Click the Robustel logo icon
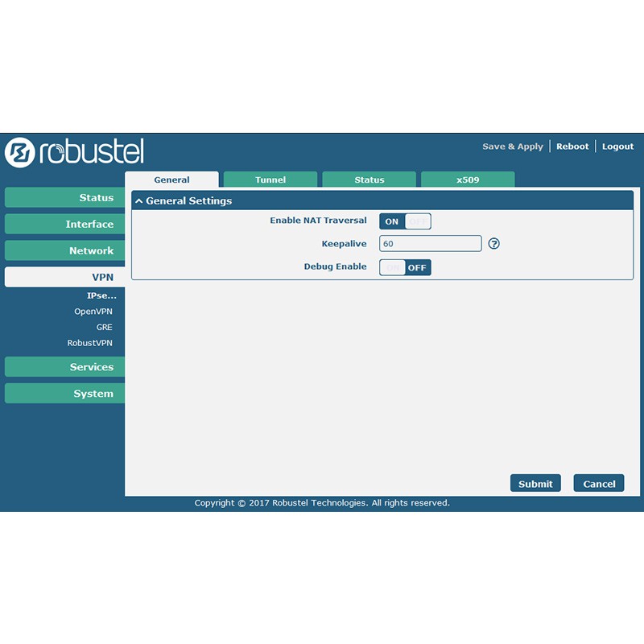The width and height of the screenshot is (644, 644). coord(19,152)
